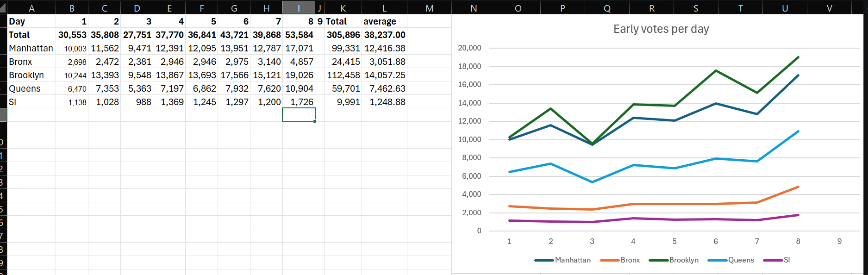The image size is (868, 275).
Task: Select the Queens legend entry
Action: click(x=731, y=260)
